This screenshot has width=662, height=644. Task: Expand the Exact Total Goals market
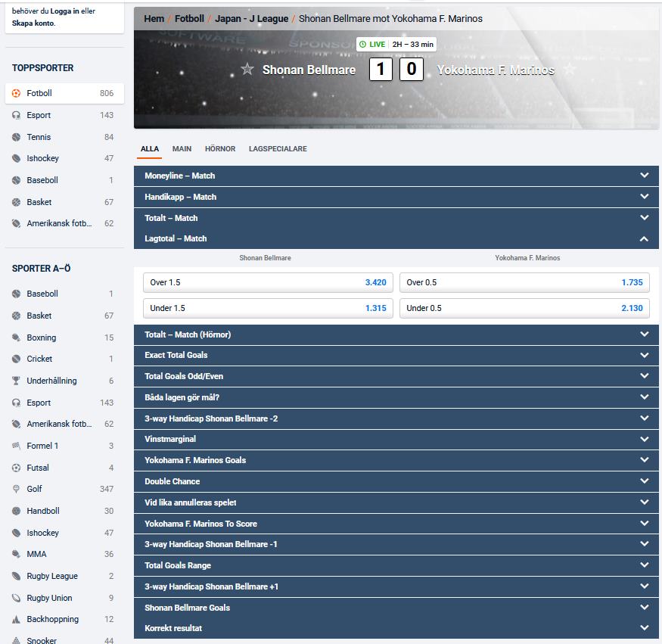(x=396, y=355)
